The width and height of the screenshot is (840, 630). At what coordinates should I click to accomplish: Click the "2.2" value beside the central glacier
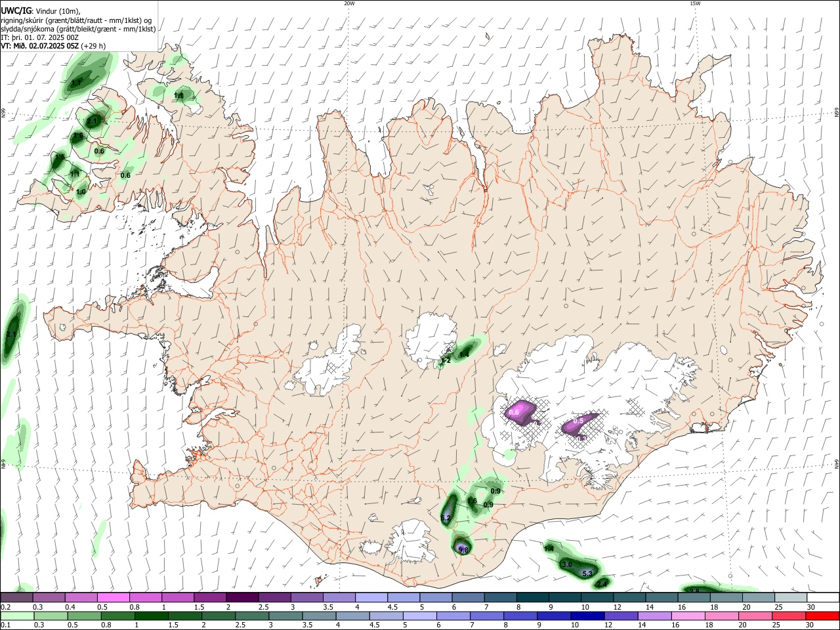point(446,360)
